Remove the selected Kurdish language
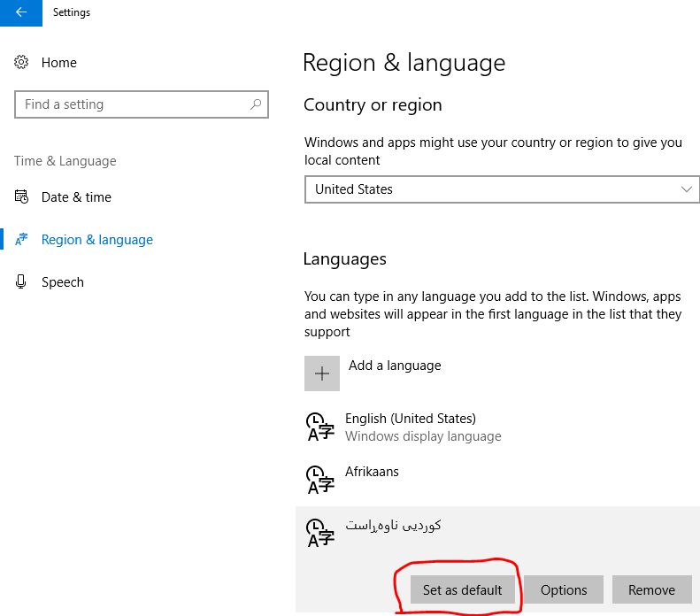Screen dimensions: 700x616 tap(652, 589)
